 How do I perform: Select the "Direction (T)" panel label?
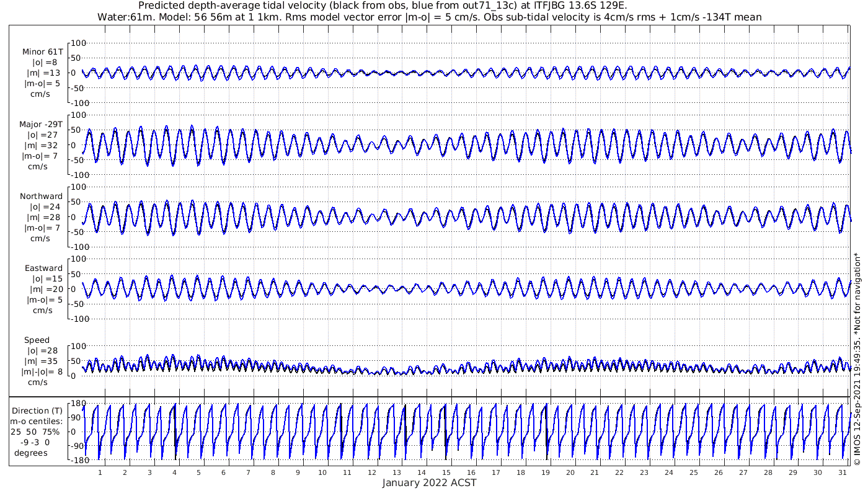[38, 410]
